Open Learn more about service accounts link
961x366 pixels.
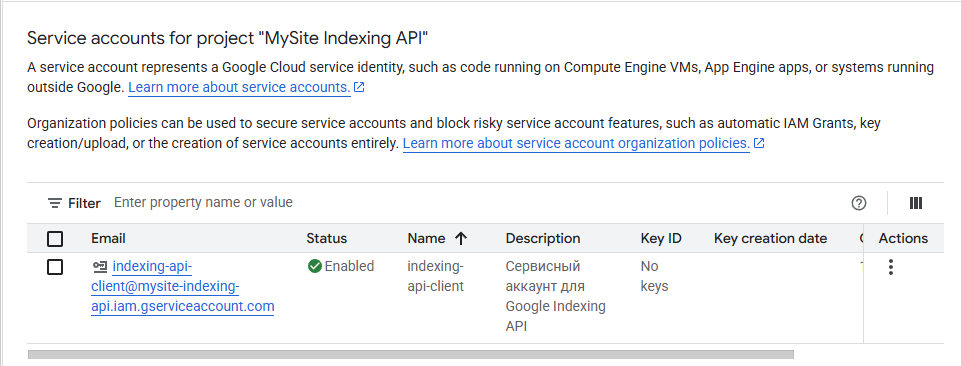[x=239, y=88]
